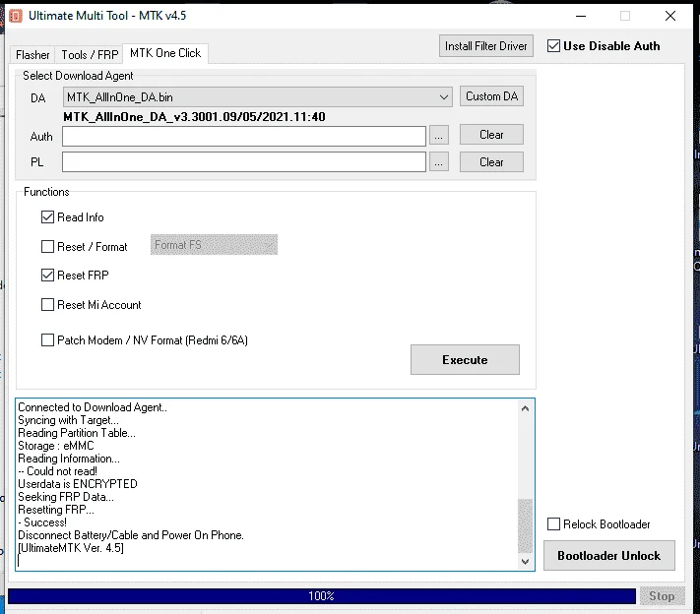Click inside the Auth file field
Image resolution: width=700 pixels, height=614 pixels.
[244, 136]
